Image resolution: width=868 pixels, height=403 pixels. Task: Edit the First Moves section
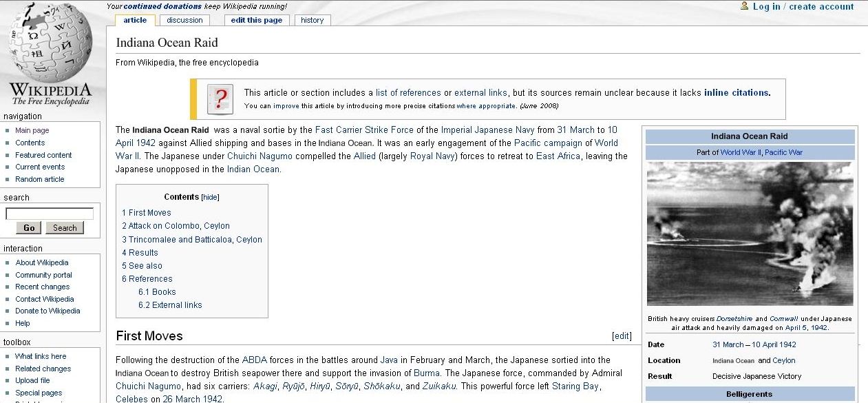(x=622, y=336)
